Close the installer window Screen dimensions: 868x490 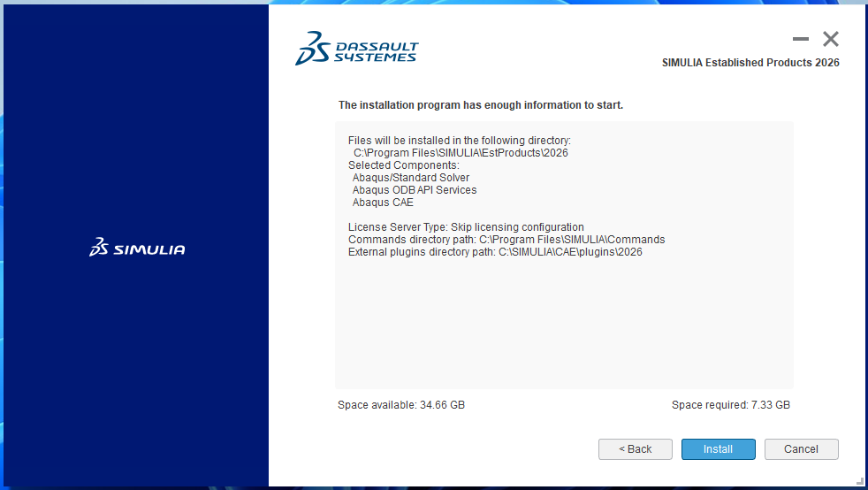830,39
